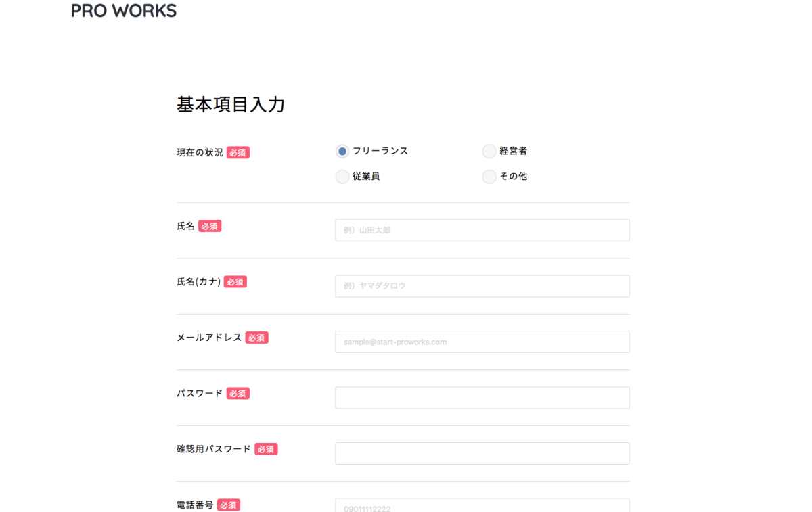
Task: Select the 経営者 radio option
Action: (x=489, y=151)
